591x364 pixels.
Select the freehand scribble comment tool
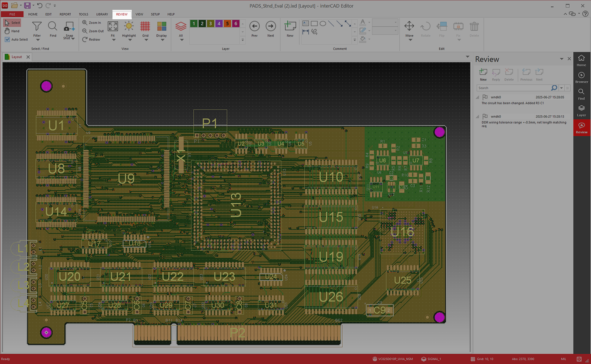[x=314, y=32]
